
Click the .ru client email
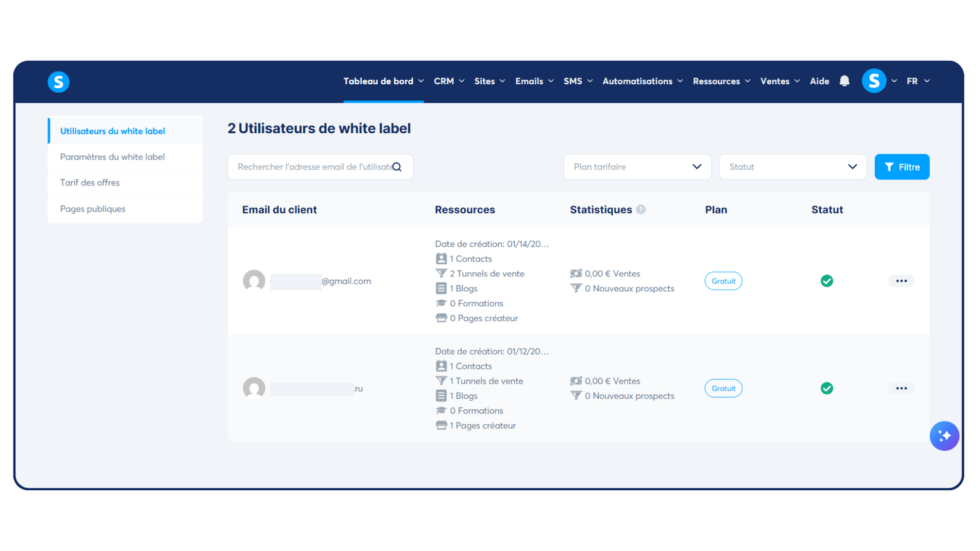[x=317, y=388]
